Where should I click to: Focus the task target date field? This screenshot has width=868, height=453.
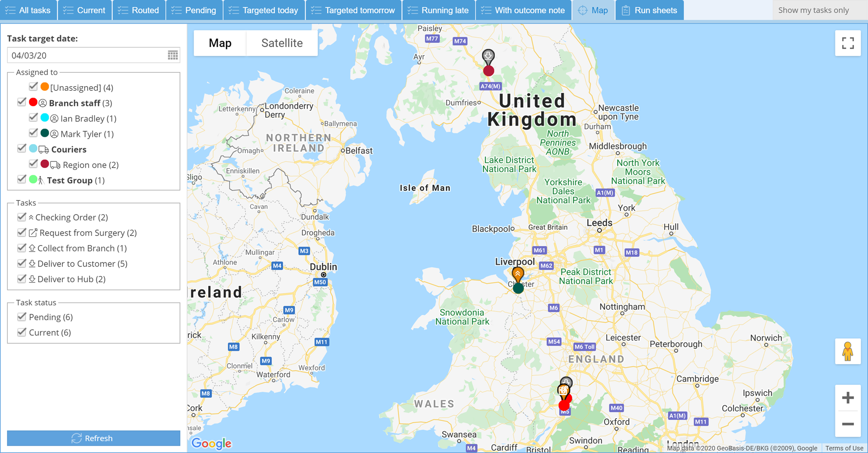(x=88, y=55)
